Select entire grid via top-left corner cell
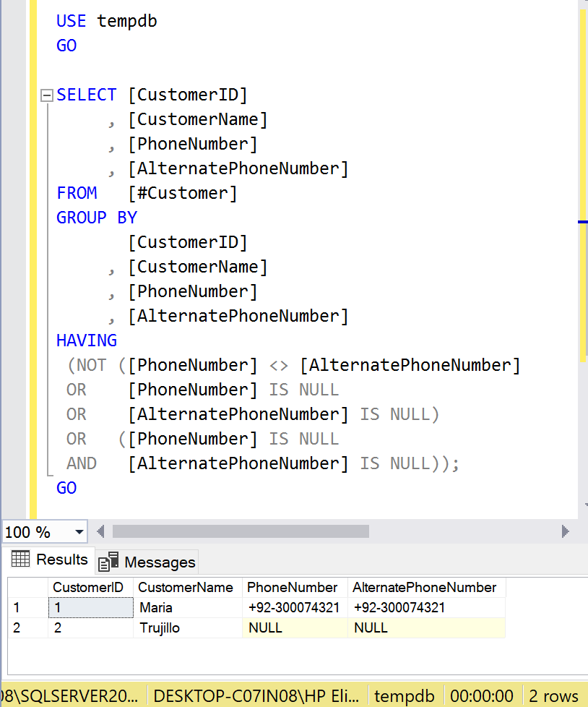This screenshot has height=707, width=588. (x=27, y=587)
